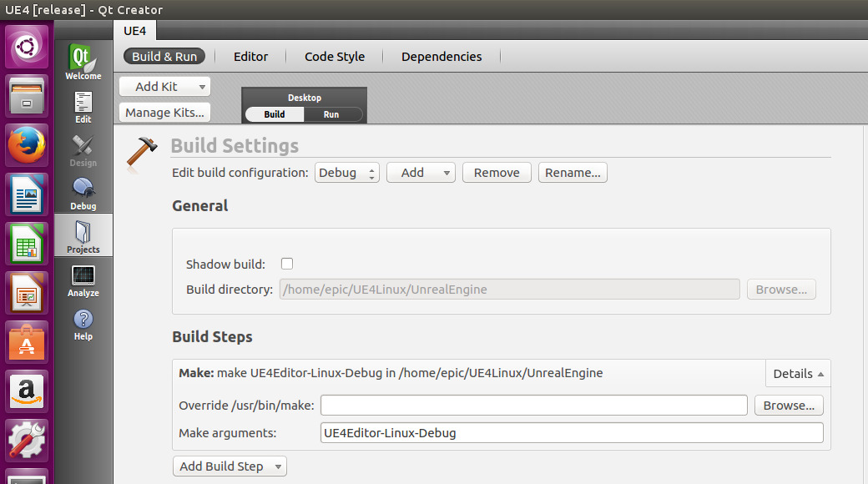
Task: Expand the Add Kit dropdown
Action: 164,87
